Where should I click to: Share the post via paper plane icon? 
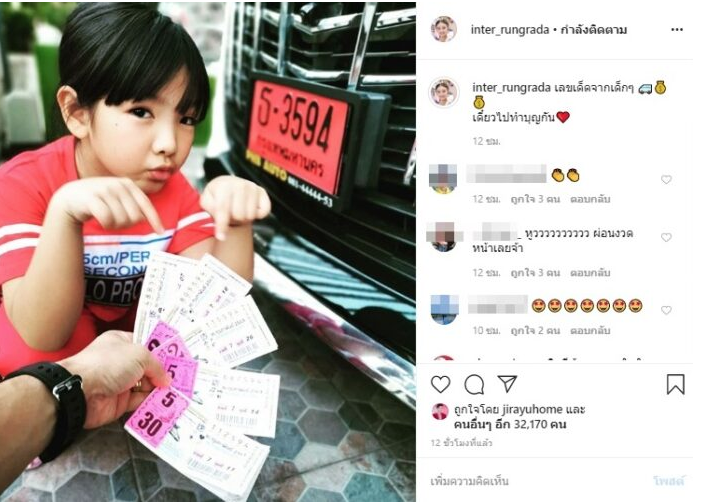pyautogui.click(x=507, y=384)
